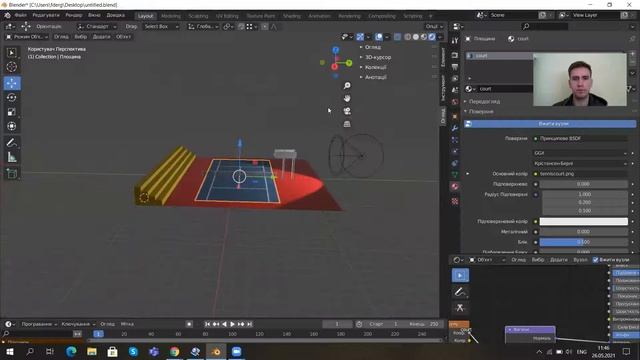Image resolution: width=640 pixels, height=360 pixels.
Task: Open the Select Box drag dropdown
Action: [x=162, y=27]
